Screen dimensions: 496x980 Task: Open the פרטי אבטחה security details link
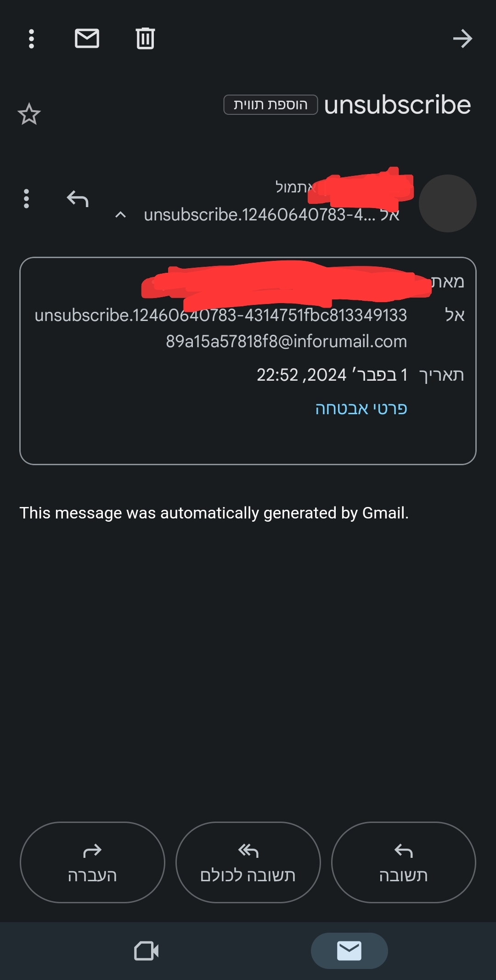(361, 408)
